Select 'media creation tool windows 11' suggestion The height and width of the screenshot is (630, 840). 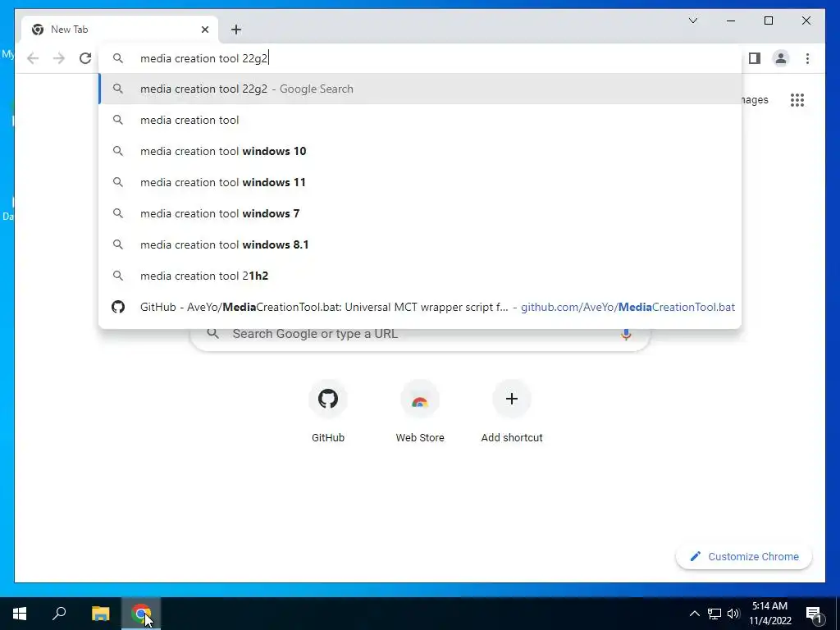pos(421,182)
